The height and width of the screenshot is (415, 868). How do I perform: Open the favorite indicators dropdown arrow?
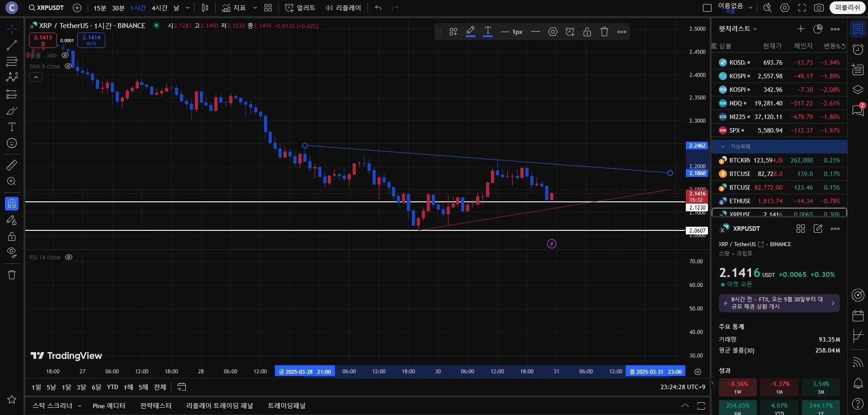pos(255,8)
